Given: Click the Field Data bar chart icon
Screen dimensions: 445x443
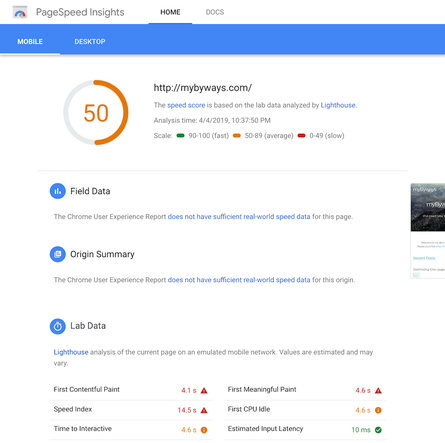Looking at the screenshot, I should pos(58,191).
